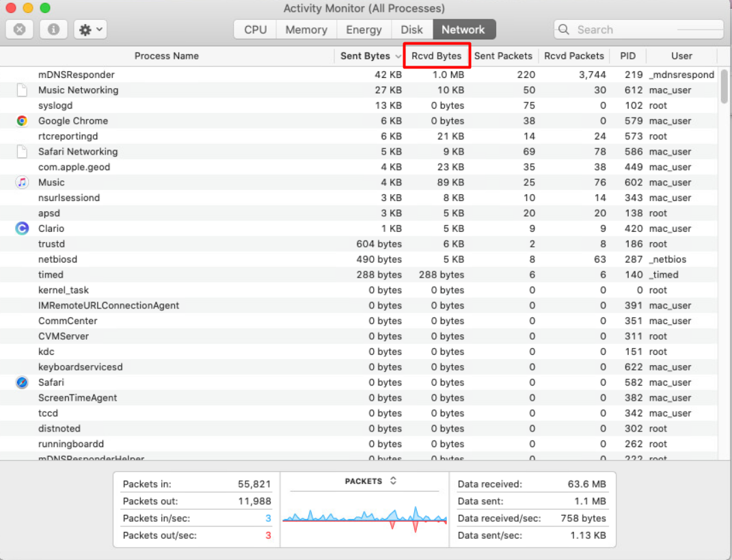Select the tccd process row
This screenshot has width=732, height=560.
point(359,413)
